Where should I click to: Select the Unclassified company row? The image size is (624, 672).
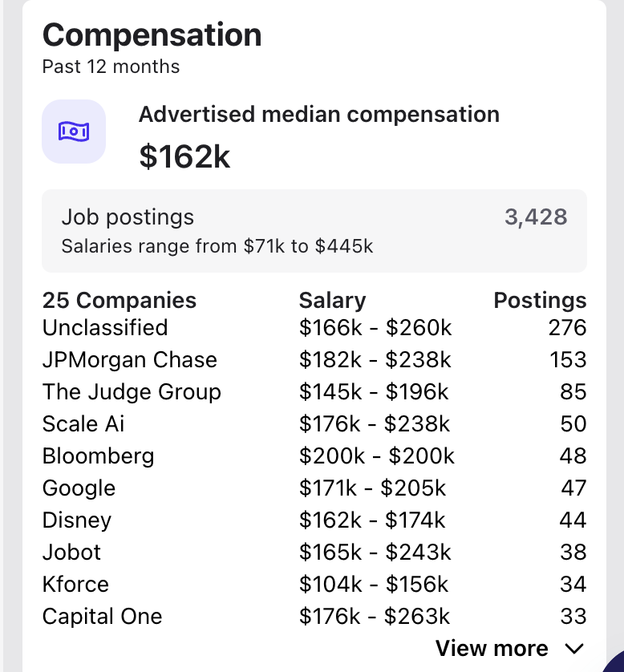105,328
